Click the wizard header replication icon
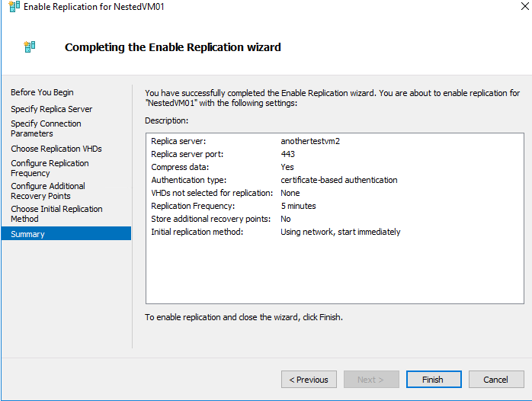This screenshot has width=532, height=401. [30, 47]
